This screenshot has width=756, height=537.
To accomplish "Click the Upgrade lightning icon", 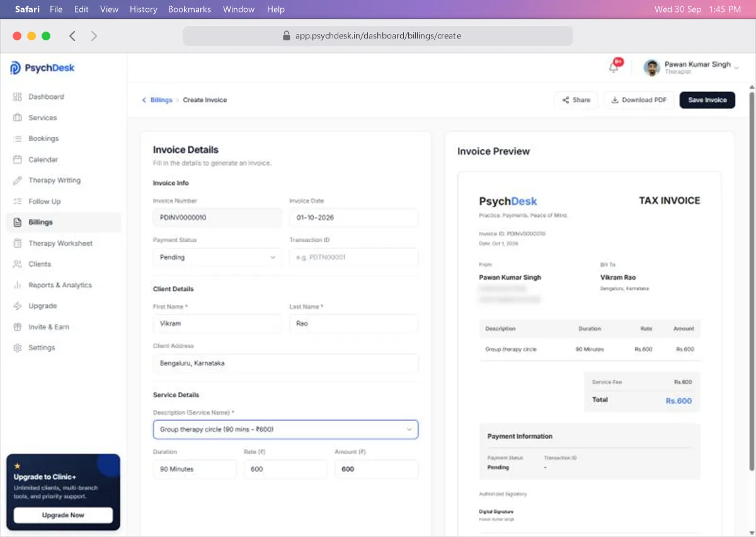I will click(18, 306).
